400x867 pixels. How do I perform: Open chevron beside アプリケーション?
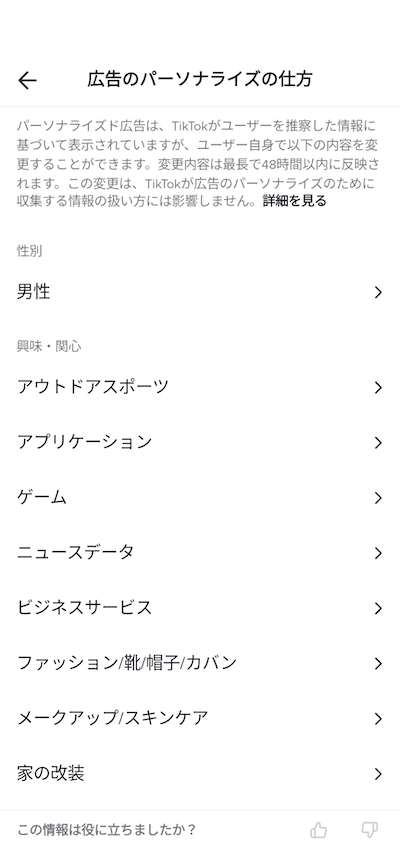pos(378,443)
